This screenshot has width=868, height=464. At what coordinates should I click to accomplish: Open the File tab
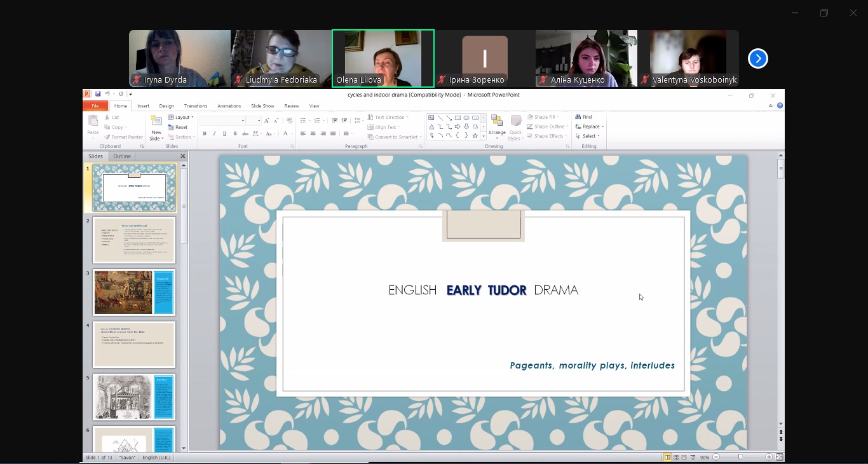pyautogui.click(x=95, y=106)
